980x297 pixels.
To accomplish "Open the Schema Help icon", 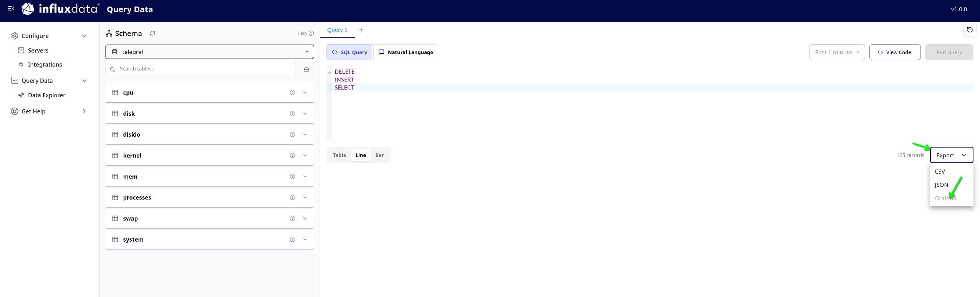I will click(311, 33).
